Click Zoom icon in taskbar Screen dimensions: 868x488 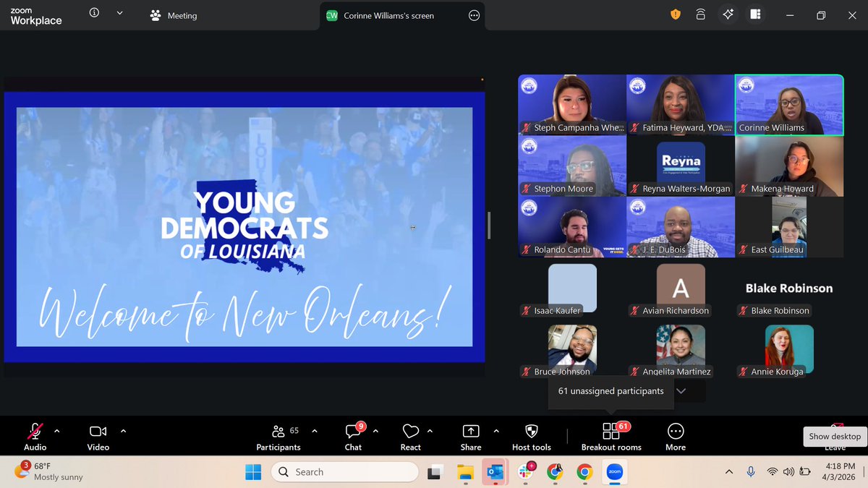[615, 472]
